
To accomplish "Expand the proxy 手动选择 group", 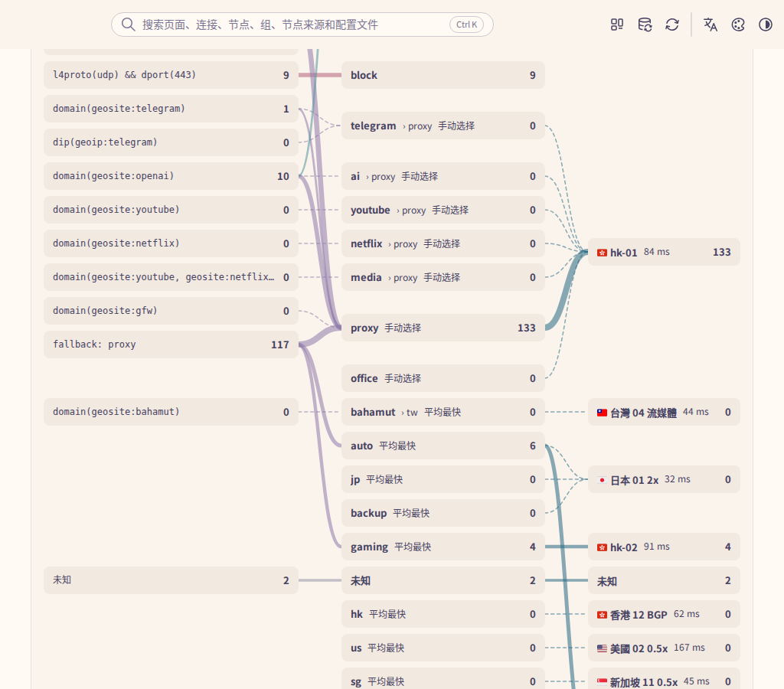I will pos(443,328).
